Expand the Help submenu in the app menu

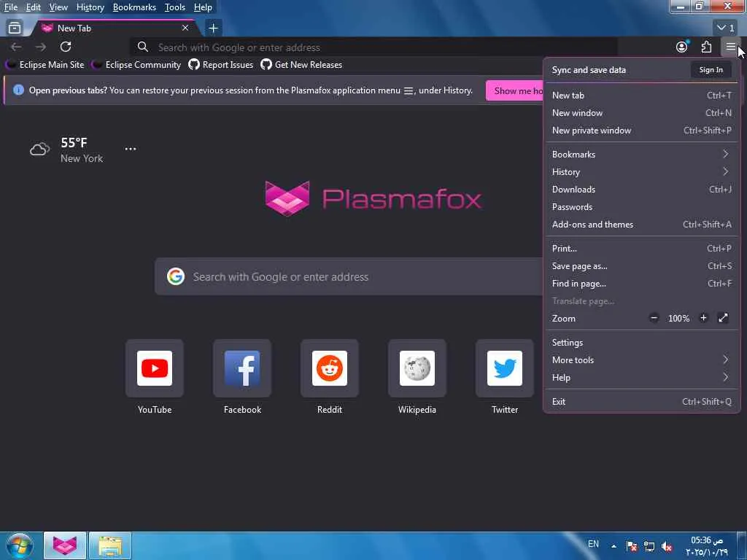click(641, 378)
